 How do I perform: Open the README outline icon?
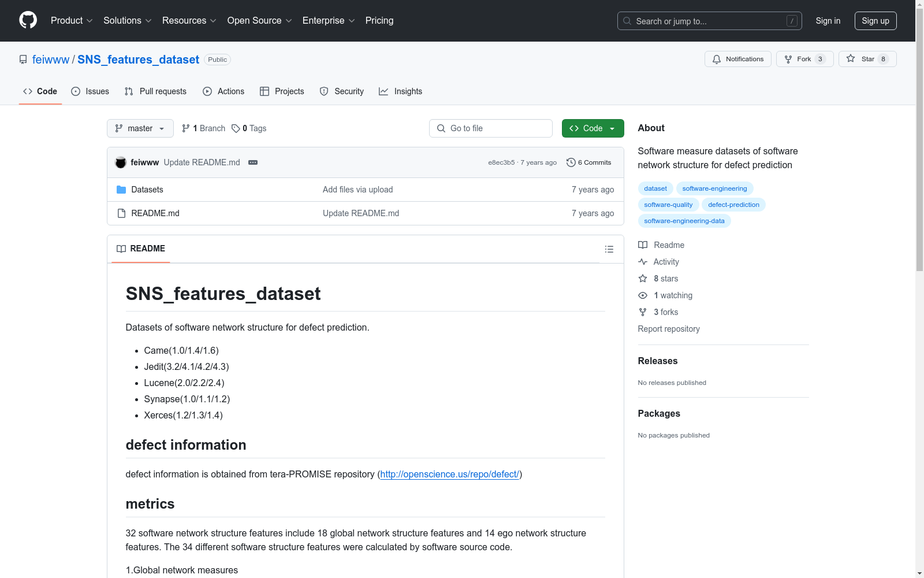609,249
